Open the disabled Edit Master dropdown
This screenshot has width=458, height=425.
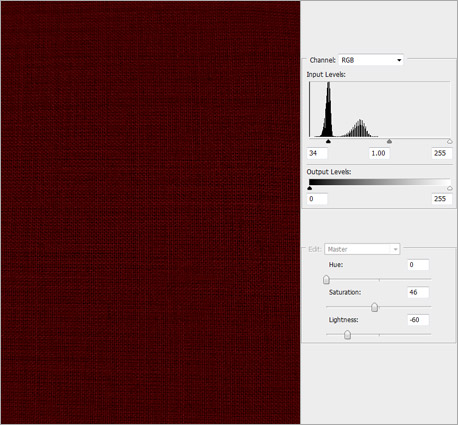click(362, 249)
